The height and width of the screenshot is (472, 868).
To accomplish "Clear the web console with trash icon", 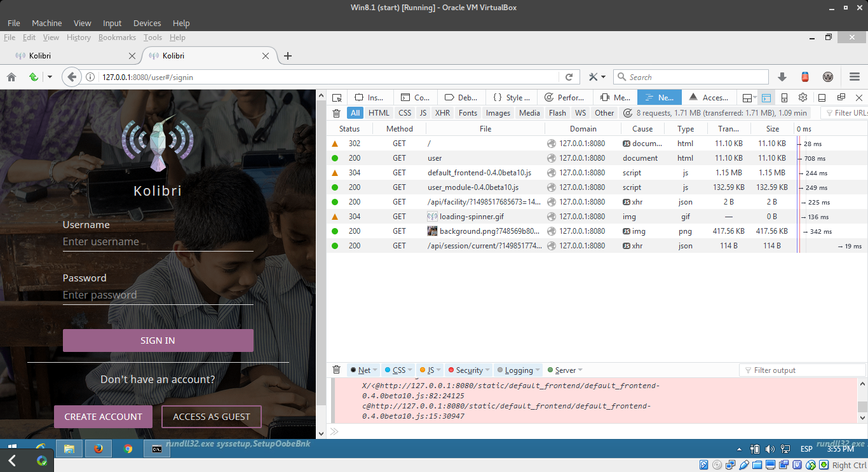I will click(x=337, y=370).
